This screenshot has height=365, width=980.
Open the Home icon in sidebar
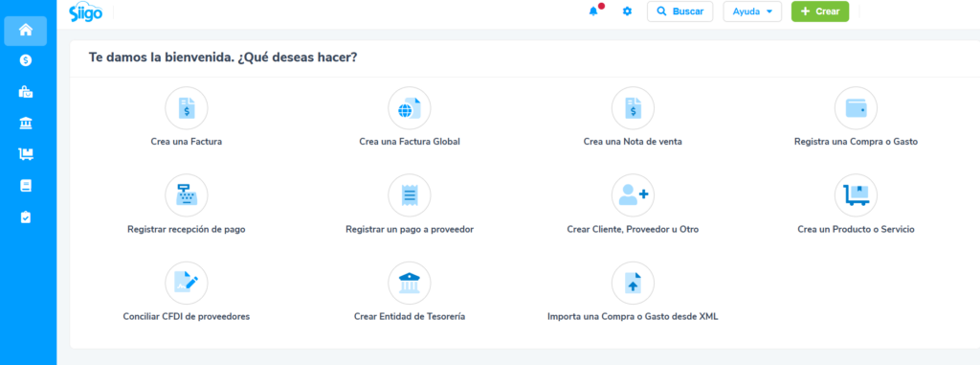pyautogui.click(x=26, y=30)
